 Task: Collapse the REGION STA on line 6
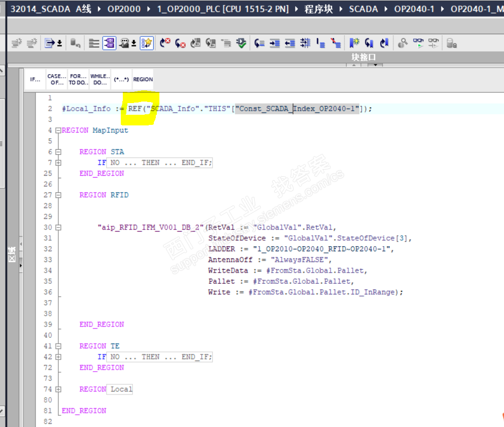[58, 152]
